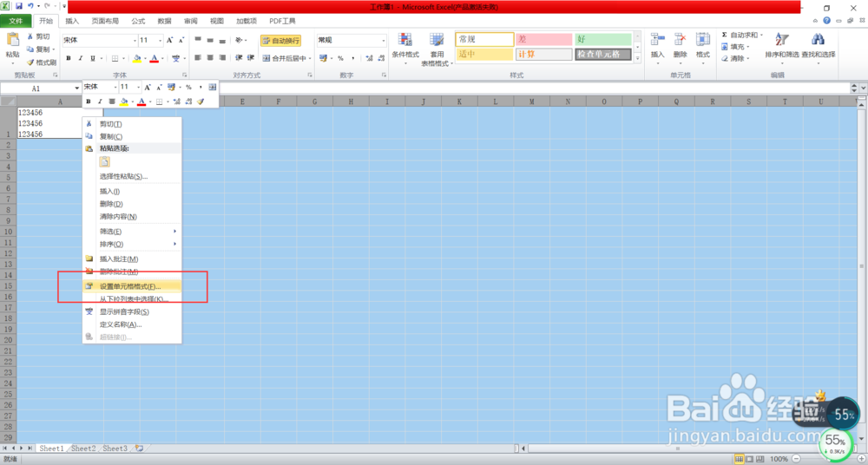868x465 pixels.
Task: Click the Delete cells (删除) icon
Action: (x=681, y=40)
